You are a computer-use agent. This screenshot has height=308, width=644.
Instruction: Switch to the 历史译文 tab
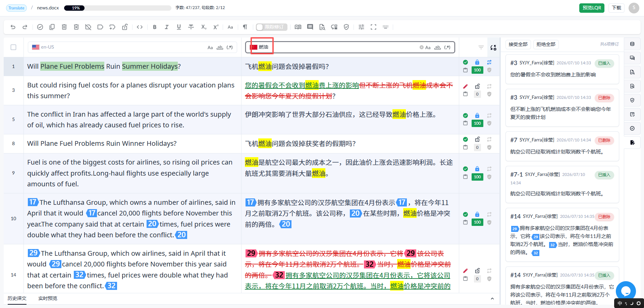tap(17, 298)
